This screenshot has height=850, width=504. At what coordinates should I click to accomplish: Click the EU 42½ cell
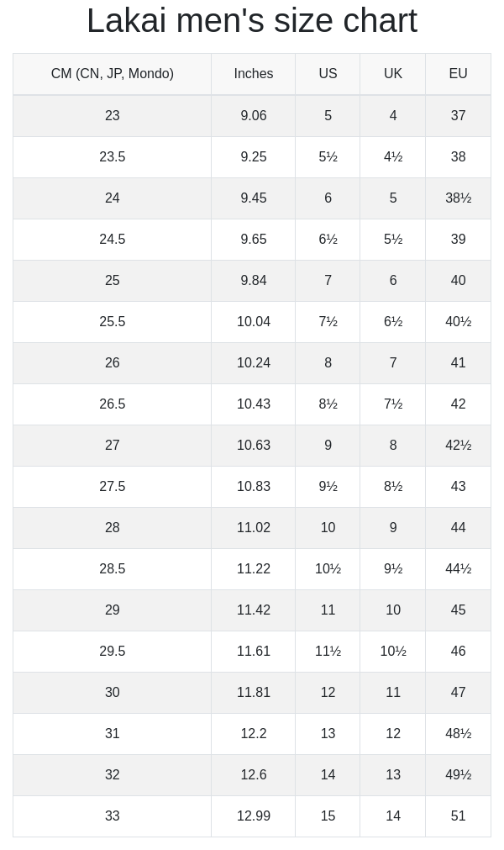click(x=458, y=446)
